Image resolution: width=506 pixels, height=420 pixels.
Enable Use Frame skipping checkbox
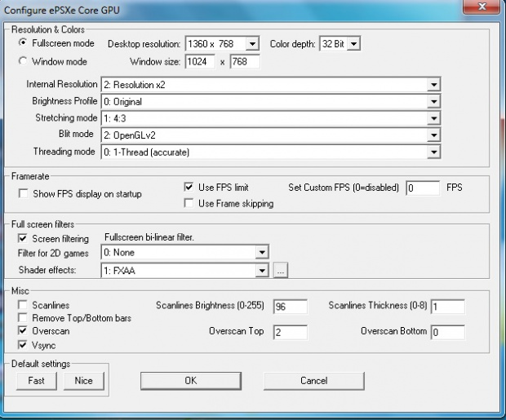pyautogui.click(x=189, y=203)
